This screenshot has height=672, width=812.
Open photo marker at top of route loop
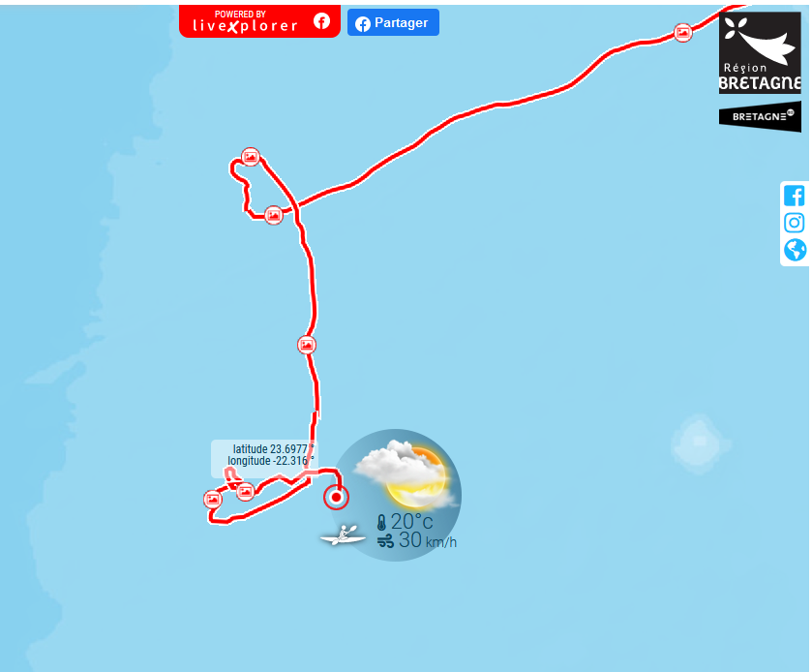coord(251,157)
